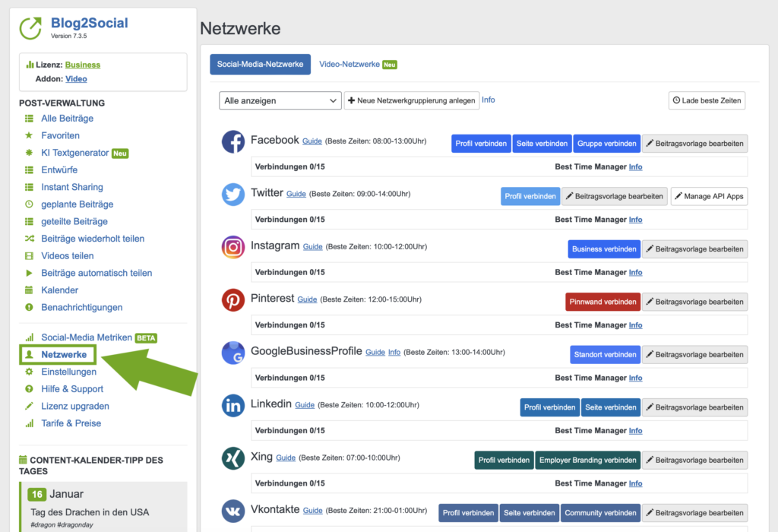Viewport: 778px width, 532px height.
Task: Click the Linkedin network icon
Action: [233, 405]
